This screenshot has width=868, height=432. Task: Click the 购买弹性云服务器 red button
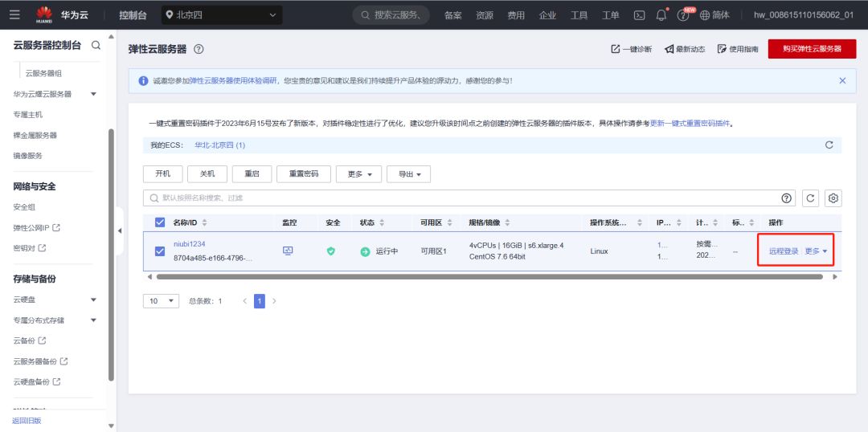click(x=812, y=49)
